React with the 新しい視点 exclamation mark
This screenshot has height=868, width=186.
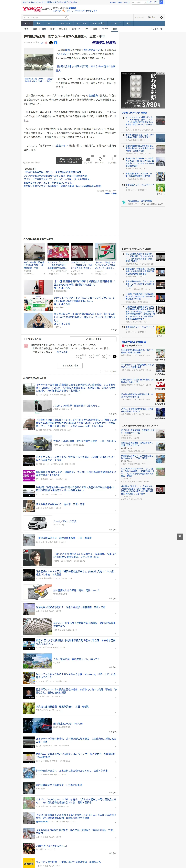pyautogui.click(x=112, y=160)
